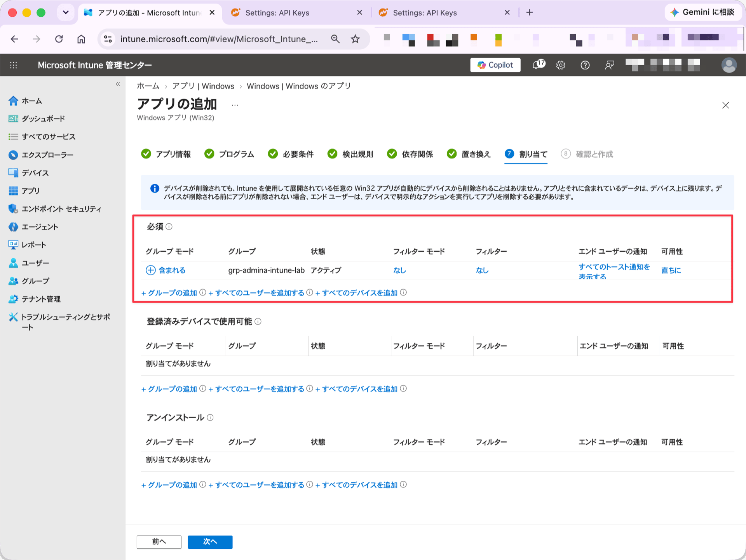The image size is (746, 560).
Task: Switch to the 検出規則 wizard step
Action: 350,154
